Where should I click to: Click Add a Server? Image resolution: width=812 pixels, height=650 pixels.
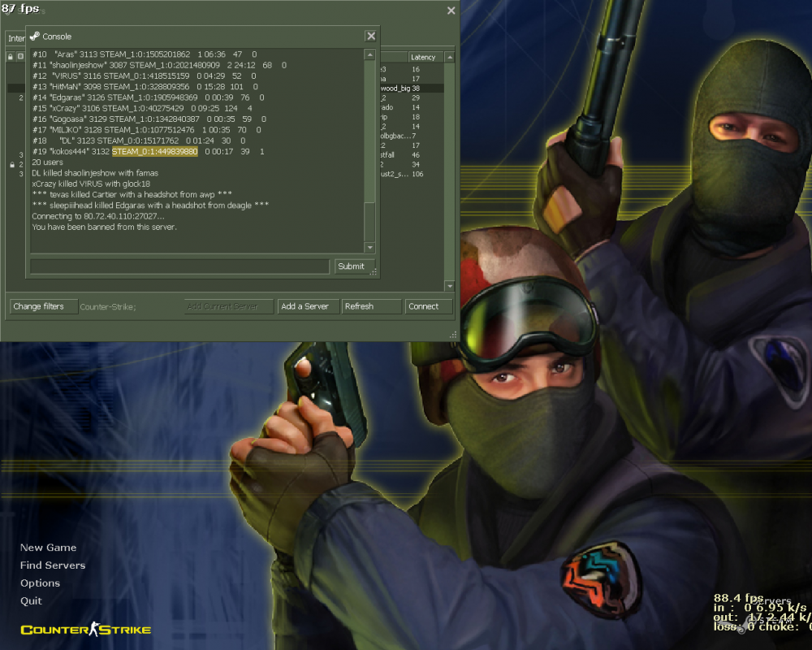[x=308, y=306]
